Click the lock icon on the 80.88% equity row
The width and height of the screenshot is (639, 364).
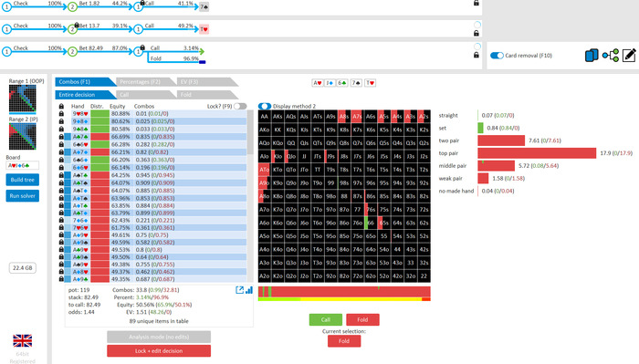(x=61, y=114)
